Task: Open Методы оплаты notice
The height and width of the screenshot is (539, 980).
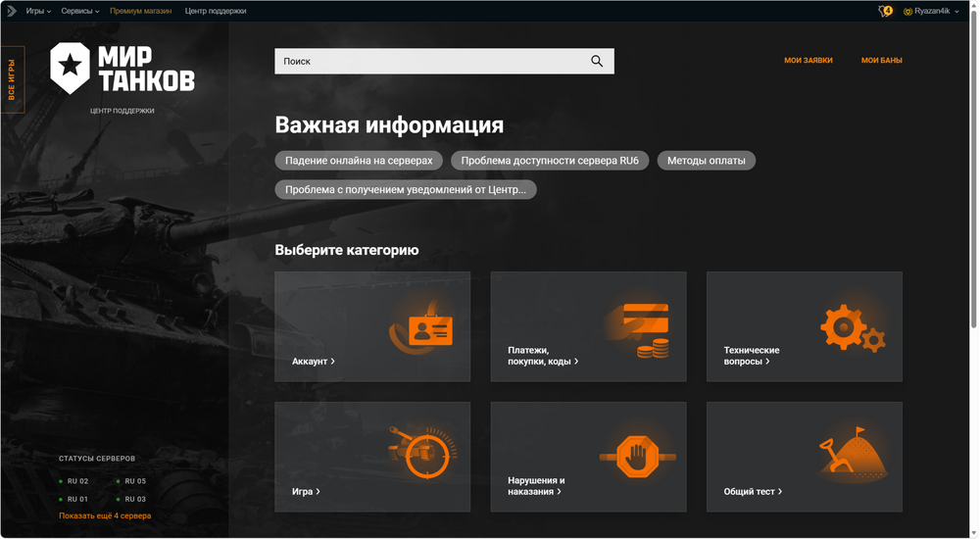Action: (707, 161)
